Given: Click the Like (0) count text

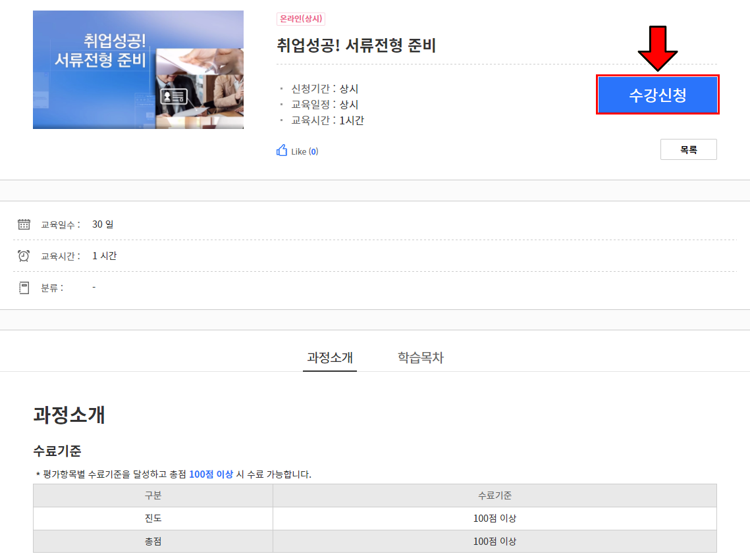Looking at the screenshot, I should [x=305, y=151].
